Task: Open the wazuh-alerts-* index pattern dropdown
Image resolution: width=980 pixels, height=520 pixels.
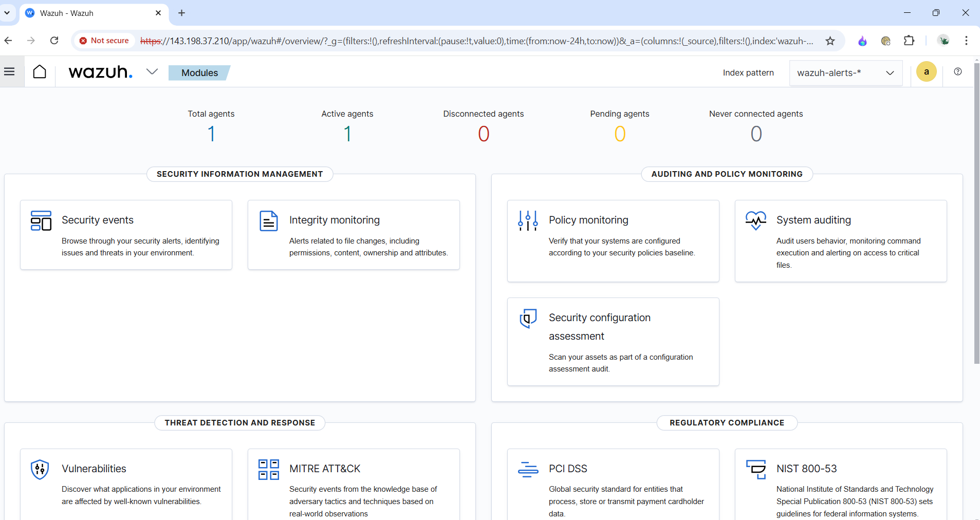Action: point(845,73)
